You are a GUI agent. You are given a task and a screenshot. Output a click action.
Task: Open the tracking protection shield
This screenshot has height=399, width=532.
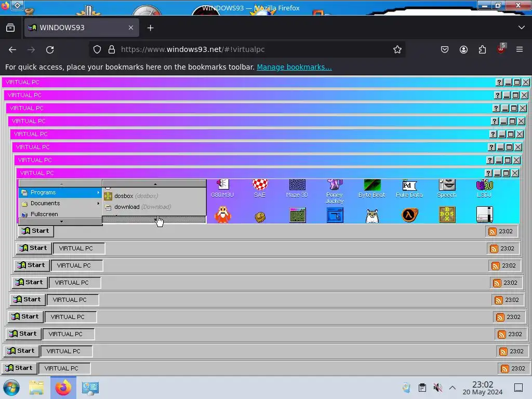click(97, 49)
